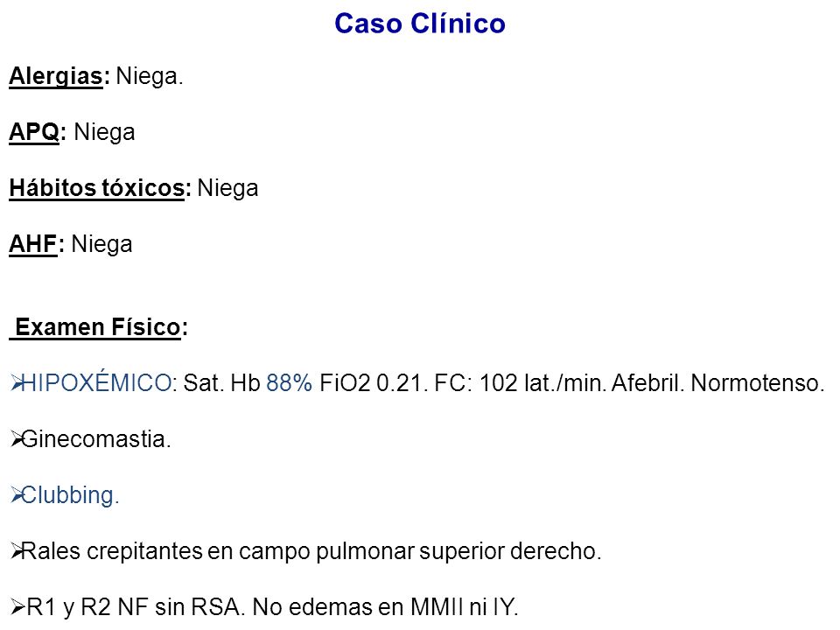This screenshot has height=630, width=840.
Task: Click the arrow bullet before Rales crepitantes
Action: (x=17, y=551)
